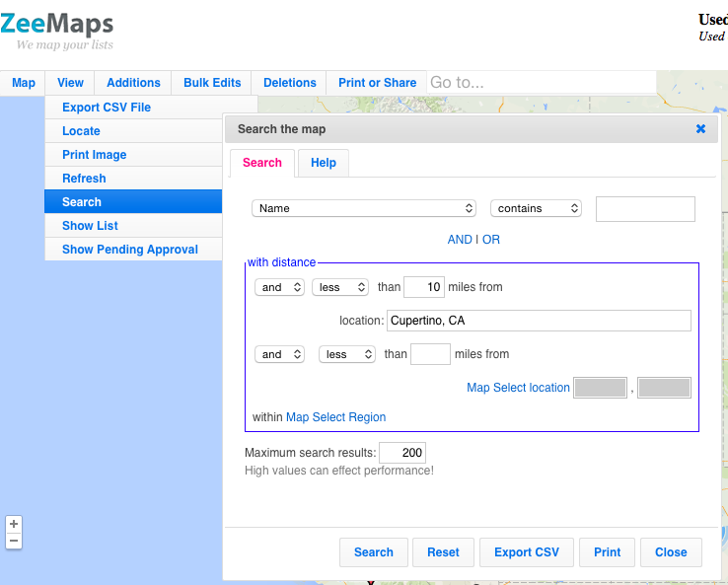The image size is (728, 585).
Task: Open the contains operator dropdown
Action: pos(536,208)
